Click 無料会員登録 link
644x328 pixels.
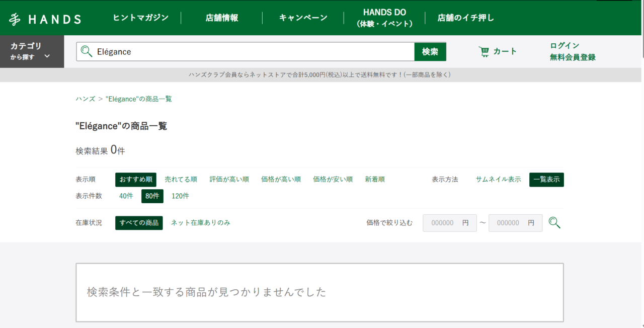573,57
